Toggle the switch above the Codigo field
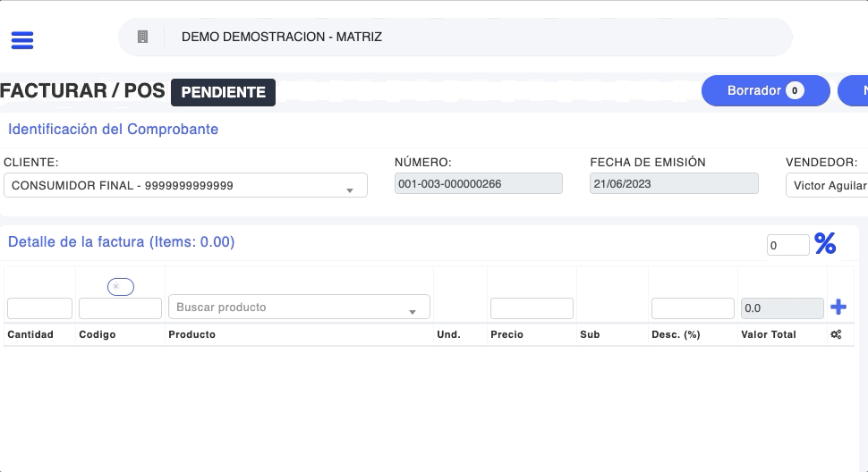Image resolution: width=868 pixels, height=472 pixels. point(121,286)
